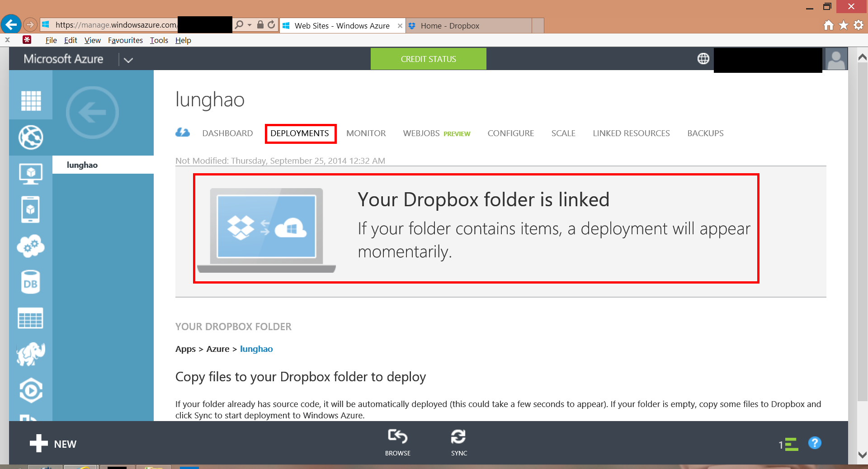Expand address bar search dropdown arrow
This screenshot has width=868, height=469.
250,25
